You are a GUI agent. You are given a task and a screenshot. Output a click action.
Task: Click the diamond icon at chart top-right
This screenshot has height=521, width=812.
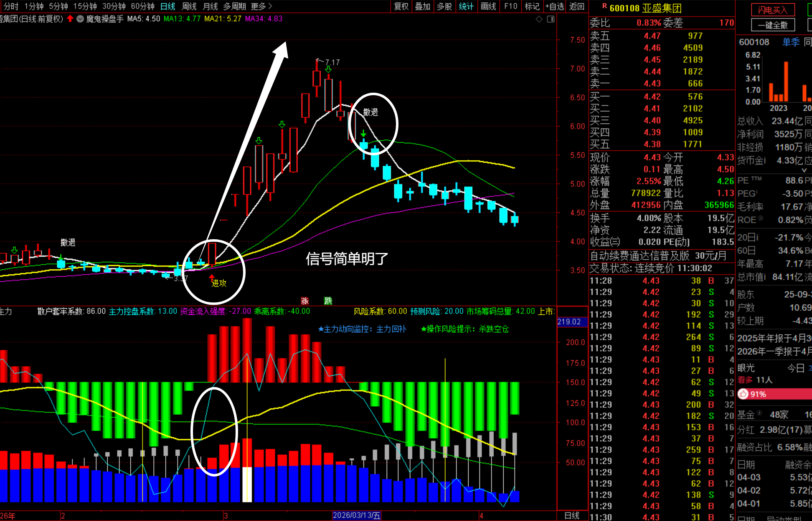pyautogui.click(x=539, y=19)
